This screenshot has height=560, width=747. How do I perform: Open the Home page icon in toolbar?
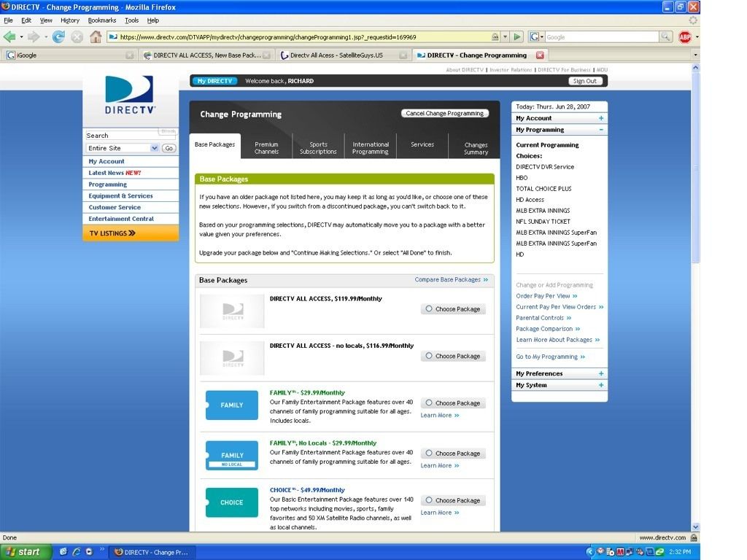point(96,36)
